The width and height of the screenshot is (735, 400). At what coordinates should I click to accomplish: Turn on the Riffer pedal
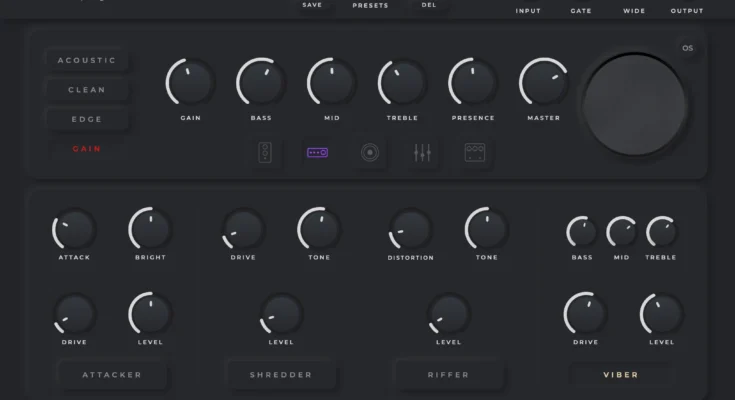pos(449,375)
